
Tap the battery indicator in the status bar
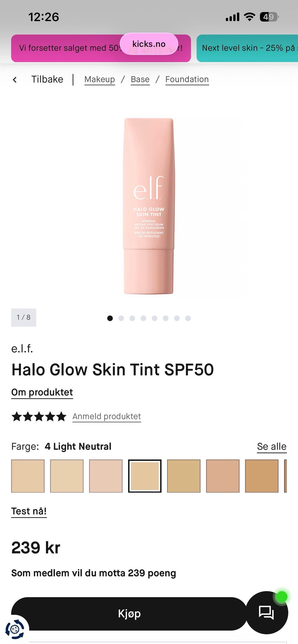click(x=269, y=17)
